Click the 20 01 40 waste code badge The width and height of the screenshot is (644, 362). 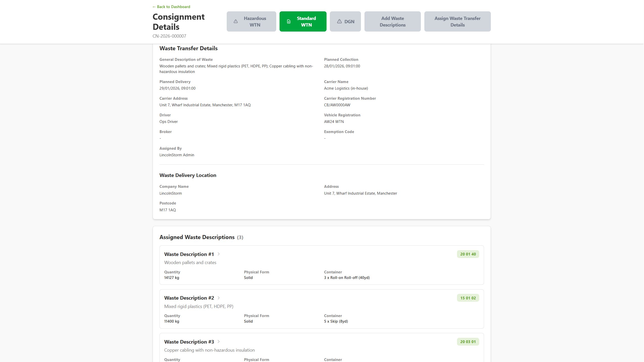click(x=468, y=254)
